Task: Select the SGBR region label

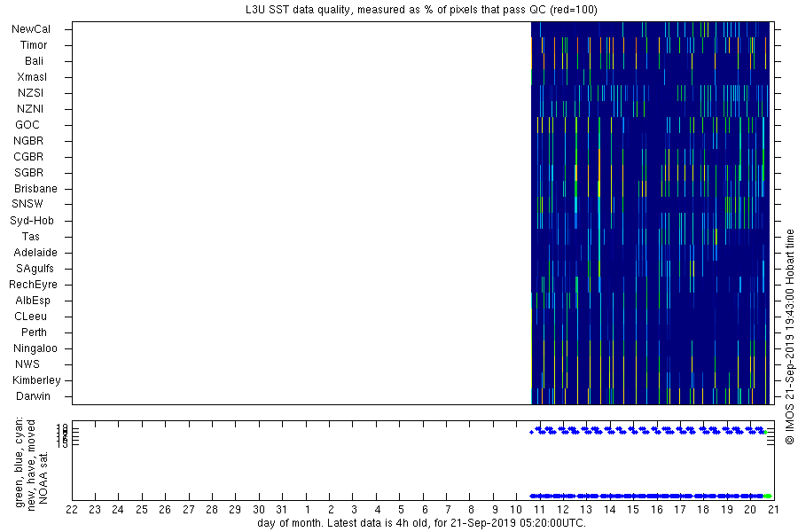Action: (29, 173)
